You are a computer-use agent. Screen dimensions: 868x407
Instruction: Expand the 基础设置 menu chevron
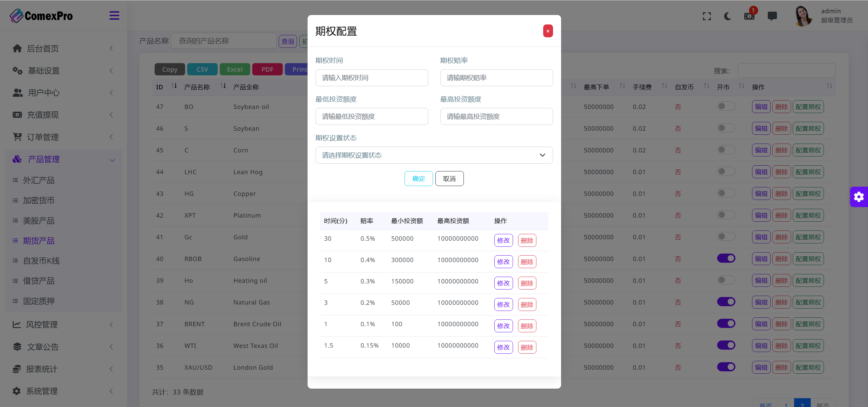point(111,71)
